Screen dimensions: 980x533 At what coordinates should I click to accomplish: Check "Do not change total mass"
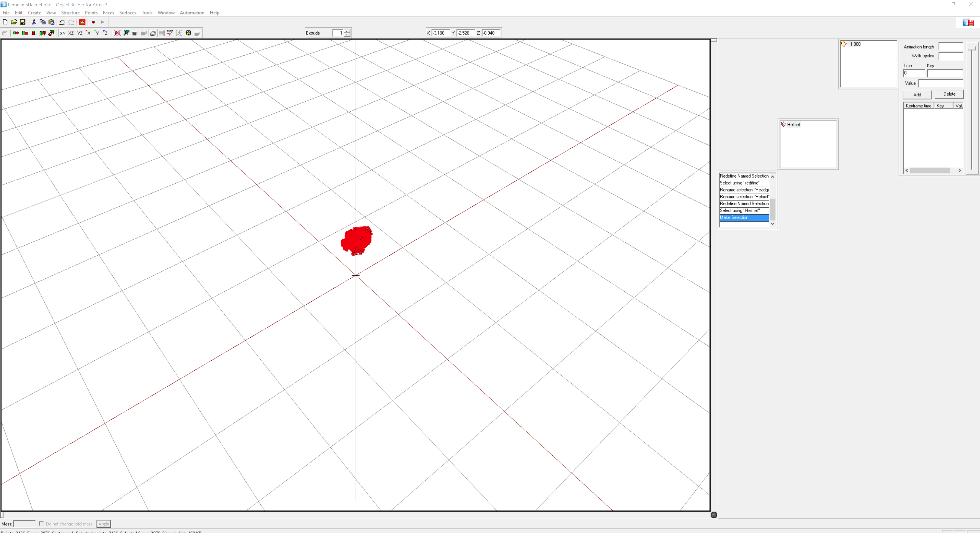pos(41,524)
